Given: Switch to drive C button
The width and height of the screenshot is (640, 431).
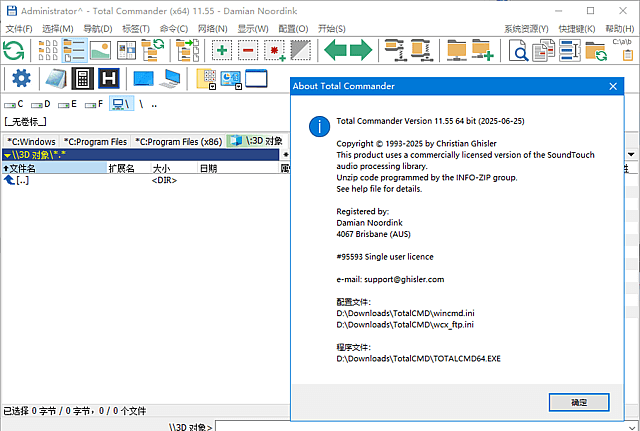Looking at the screenshot, I should point(14,104).
